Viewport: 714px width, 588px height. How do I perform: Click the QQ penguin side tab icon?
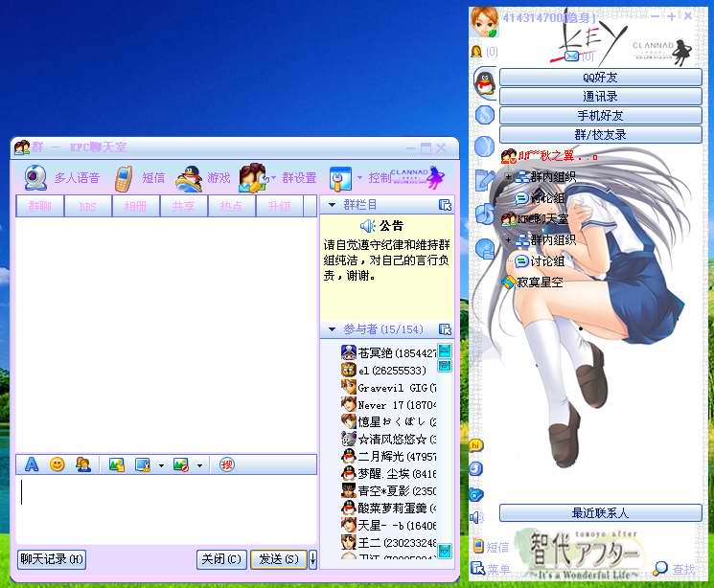coord(486,83)
